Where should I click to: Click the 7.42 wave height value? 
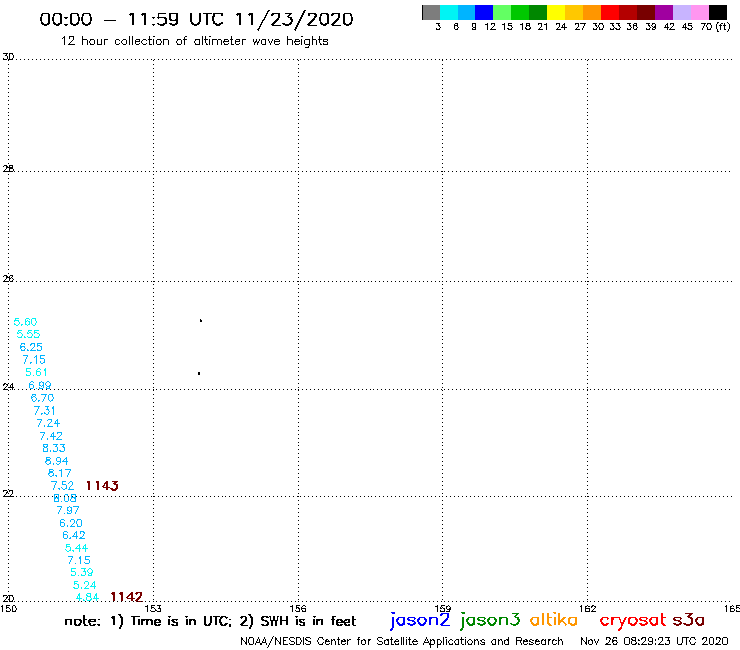(x=51, y=436)
